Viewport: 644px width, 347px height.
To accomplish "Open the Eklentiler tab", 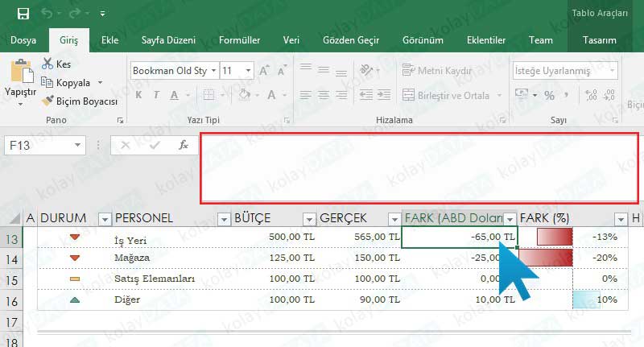I will [x=486, y=40].
